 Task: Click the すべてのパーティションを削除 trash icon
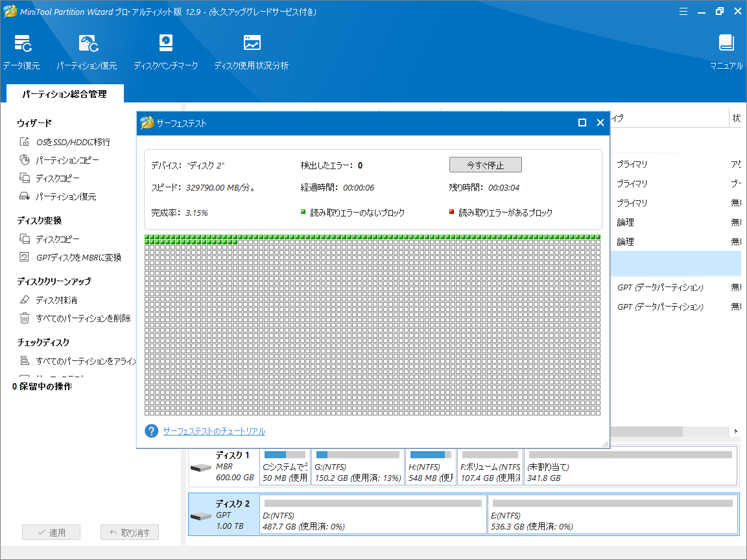coord(24,318)
